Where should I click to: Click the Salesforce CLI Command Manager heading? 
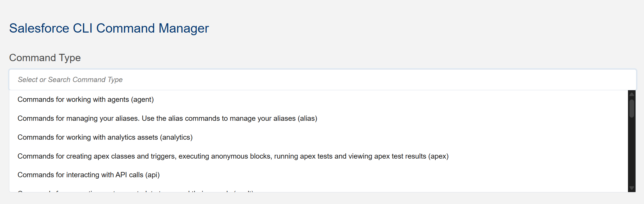[x=109, y=28]
